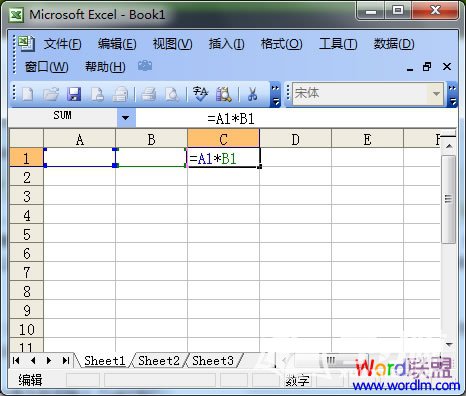Save the workbook with the floppy disk icon

coord(74,94)
